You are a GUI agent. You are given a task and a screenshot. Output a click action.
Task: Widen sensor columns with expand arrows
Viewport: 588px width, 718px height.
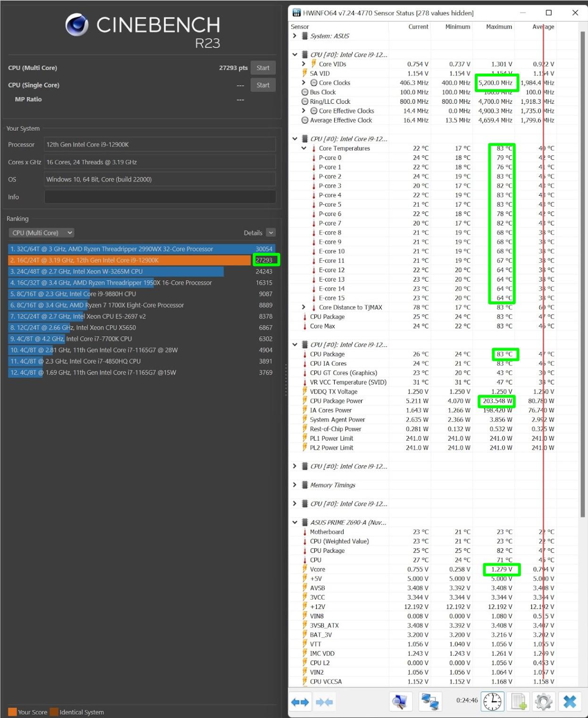(301, 701)
